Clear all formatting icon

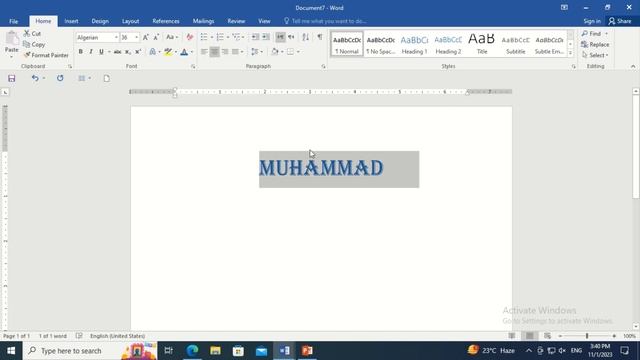[189, 37]
